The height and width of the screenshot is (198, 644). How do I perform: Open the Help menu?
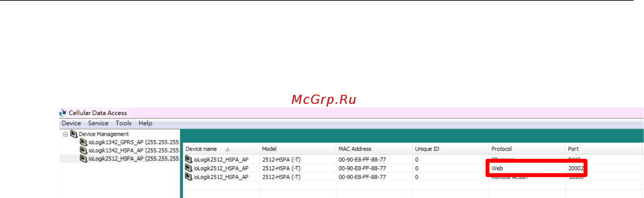click(145, 123)
